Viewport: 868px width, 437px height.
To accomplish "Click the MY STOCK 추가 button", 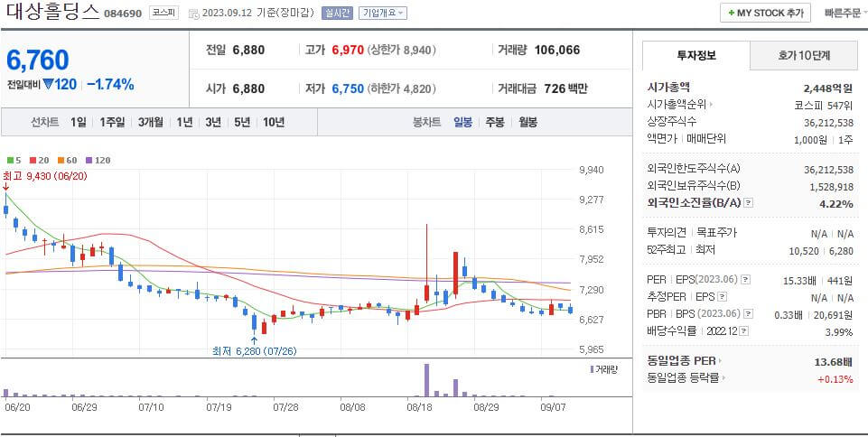I will (765, 13).
